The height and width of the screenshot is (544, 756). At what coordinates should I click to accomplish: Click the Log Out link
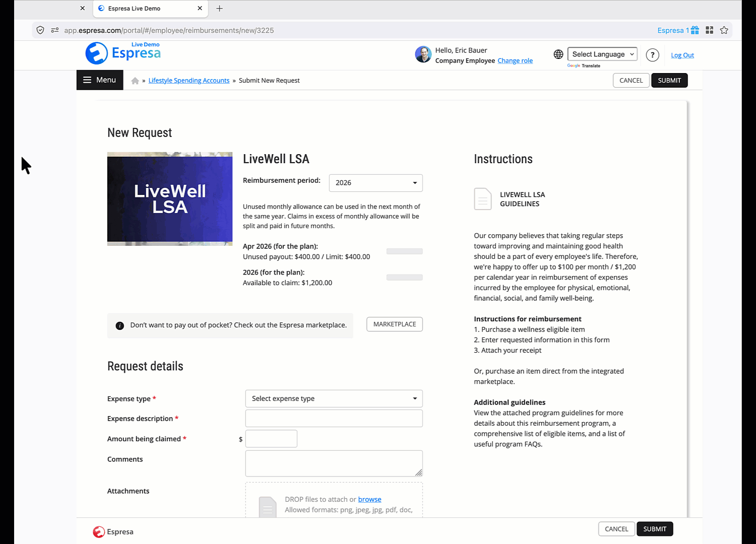click(x=682, y=55)
